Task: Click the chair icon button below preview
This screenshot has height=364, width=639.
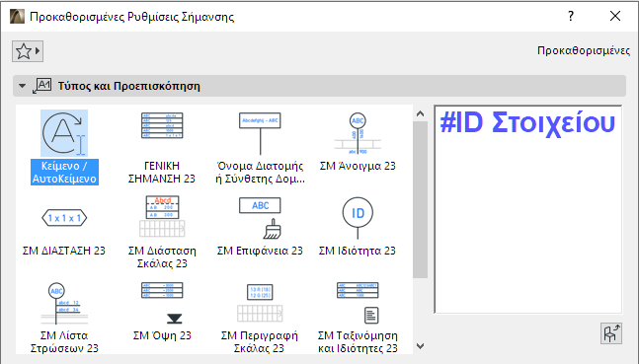Action: pos(611,333)
